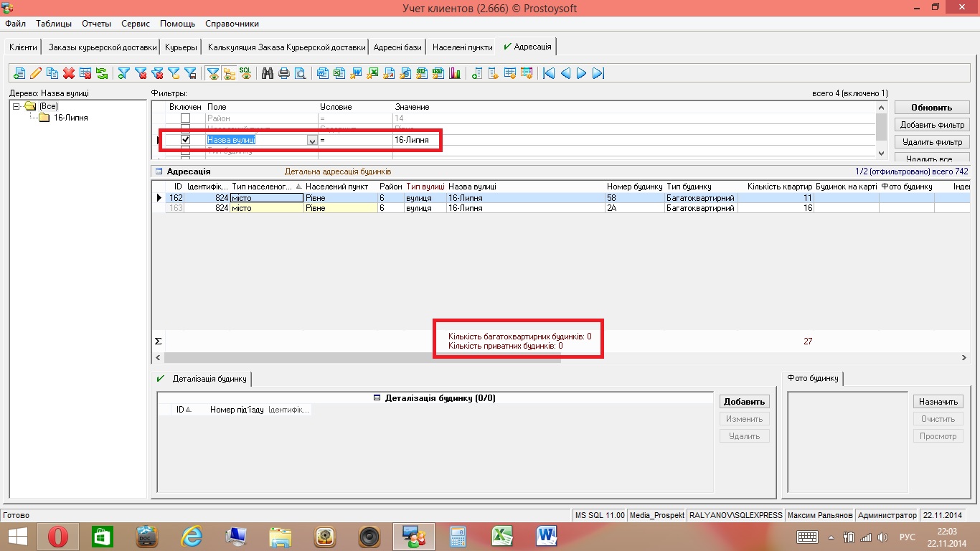
Task: Click the printer icon in toolbar
Action: click(284, 73)
